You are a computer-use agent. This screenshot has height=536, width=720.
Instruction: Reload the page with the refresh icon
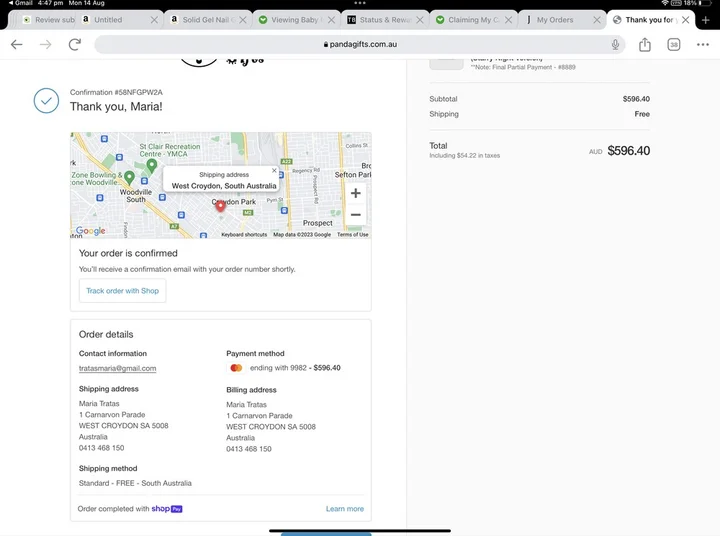(x=75, y=45)
